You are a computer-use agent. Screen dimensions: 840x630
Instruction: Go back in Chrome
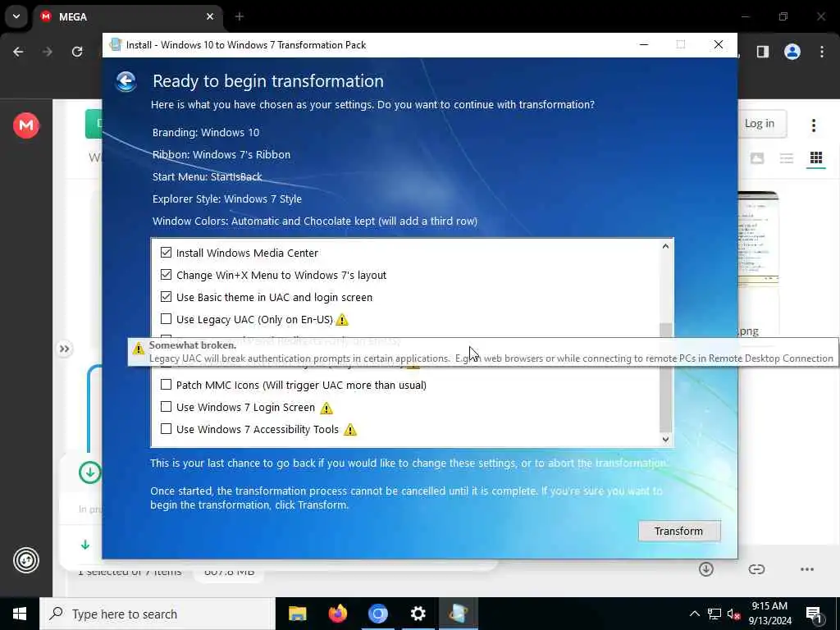pyautogui.click(x=18, y=52)
